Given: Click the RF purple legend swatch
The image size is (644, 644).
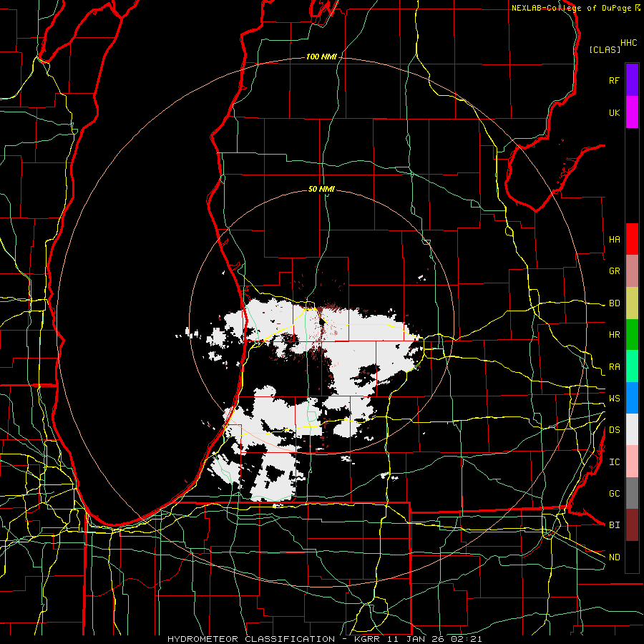Looking at the screenshot, I should pyautogui.click(x=632, y=80).
